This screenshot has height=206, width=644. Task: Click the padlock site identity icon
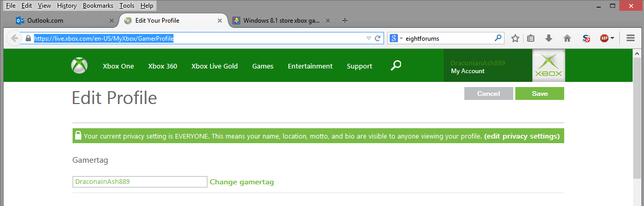click(28, 38)
